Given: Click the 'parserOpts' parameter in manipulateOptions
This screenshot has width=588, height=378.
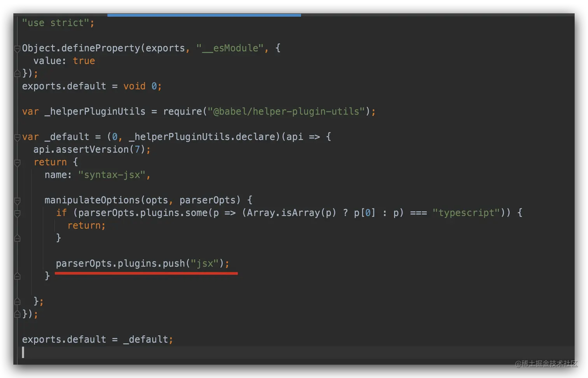Looking at the screenshot, I should [207, 200].
